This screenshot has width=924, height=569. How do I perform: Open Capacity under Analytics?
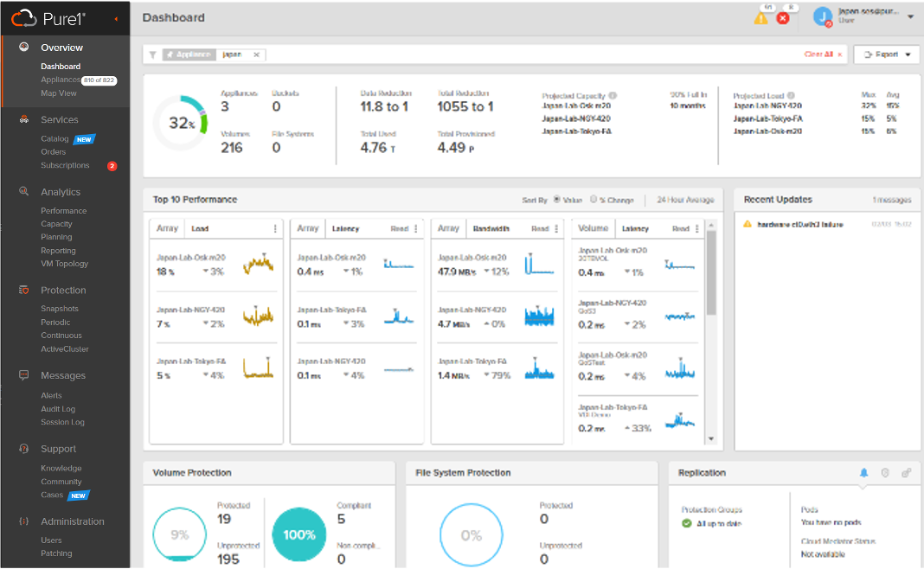56,224
